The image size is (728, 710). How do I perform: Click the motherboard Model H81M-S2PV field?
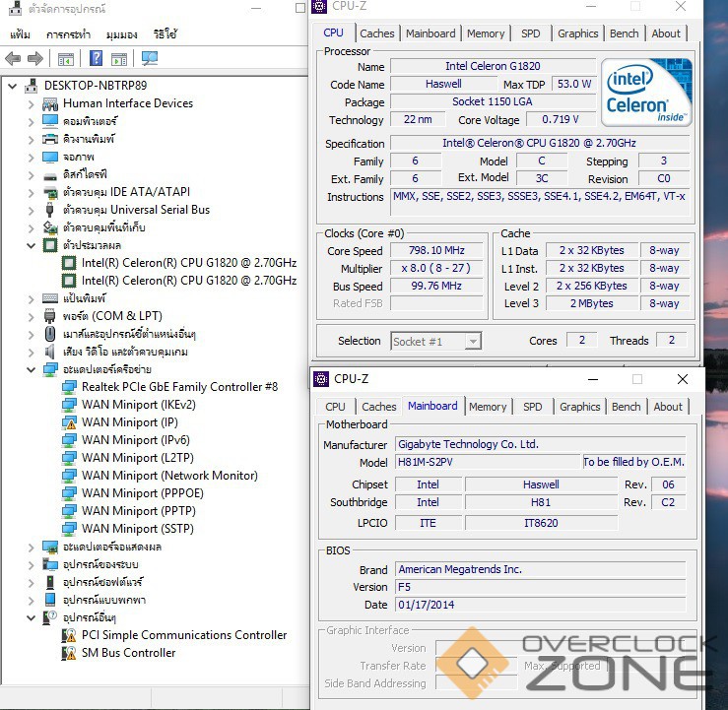coord(487,463)
